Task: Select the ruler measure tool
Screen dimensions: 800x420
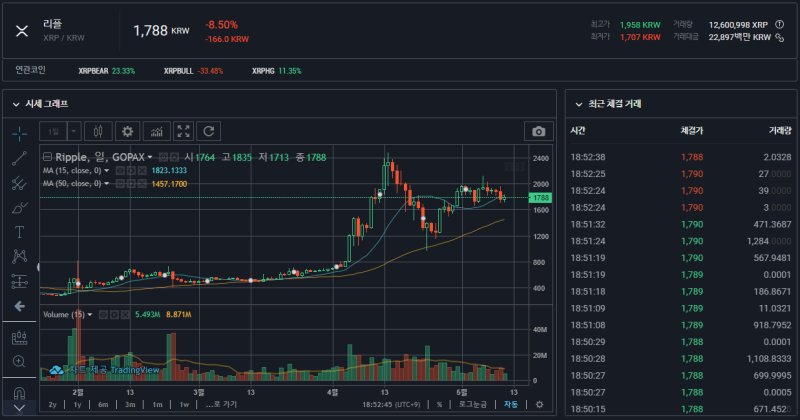Action: [x=19, y=337]
